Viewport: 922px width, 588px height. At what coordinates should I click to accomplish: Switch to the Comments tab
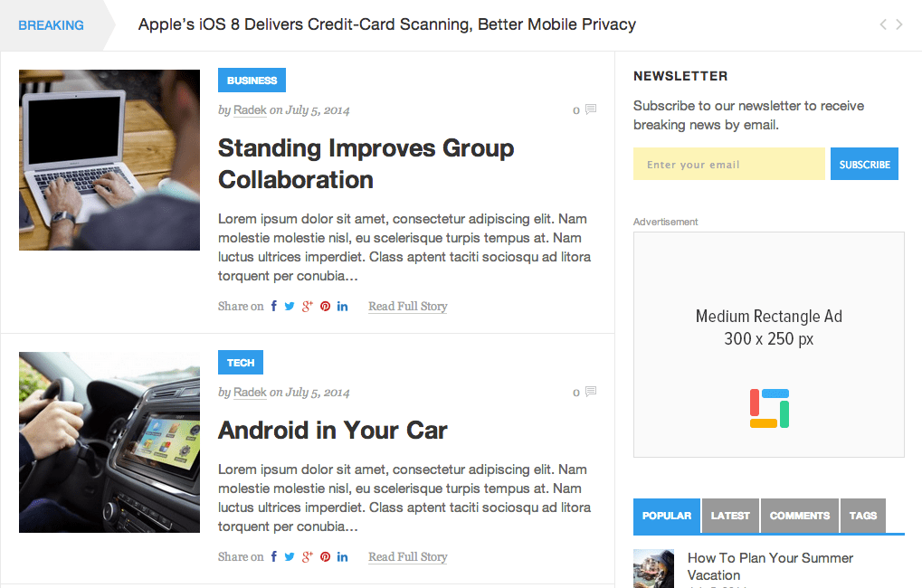coord(800,516)
